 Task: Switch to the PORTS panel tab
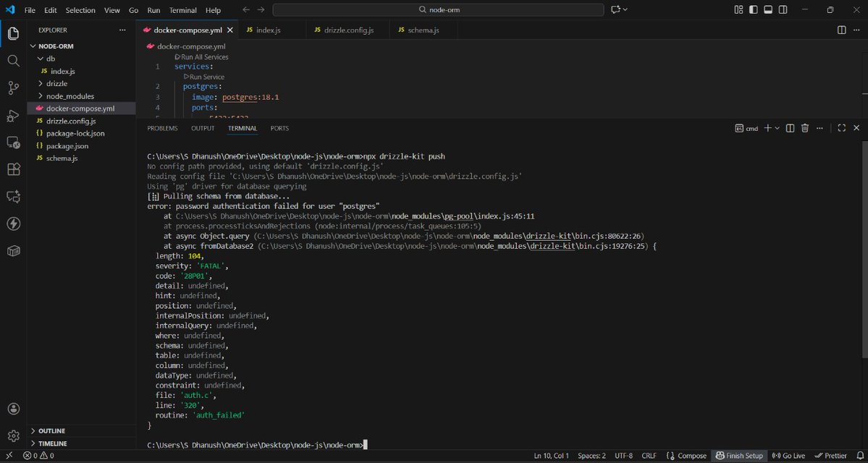click(279, 128)
